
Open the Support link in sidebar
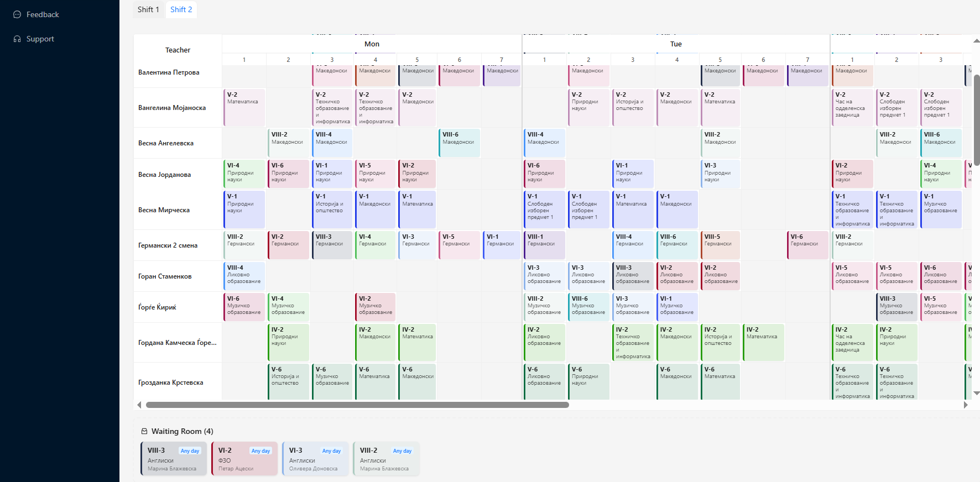click(x=40, y=39)
